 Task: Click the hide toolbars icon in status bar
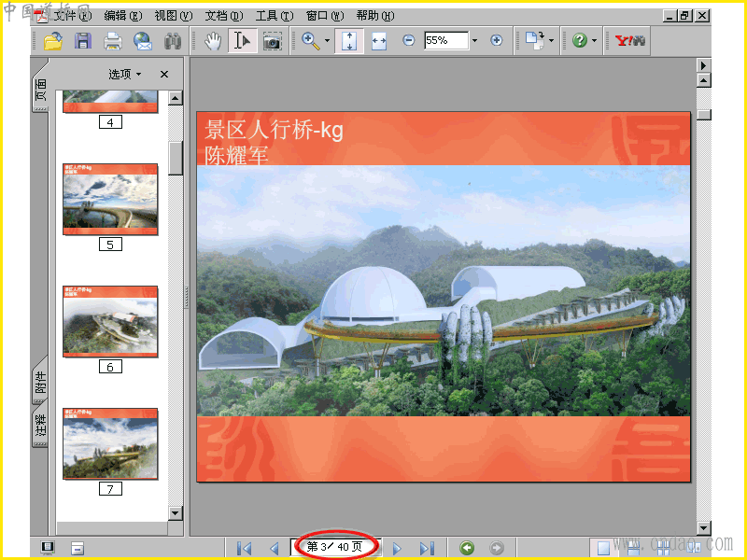point(78,548)
